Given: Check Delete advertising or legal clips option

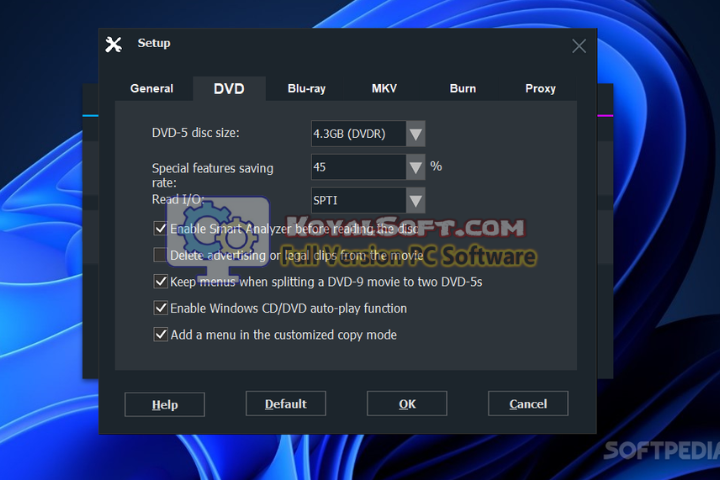Looking at the screenshot, I should [x=160, y=254].
